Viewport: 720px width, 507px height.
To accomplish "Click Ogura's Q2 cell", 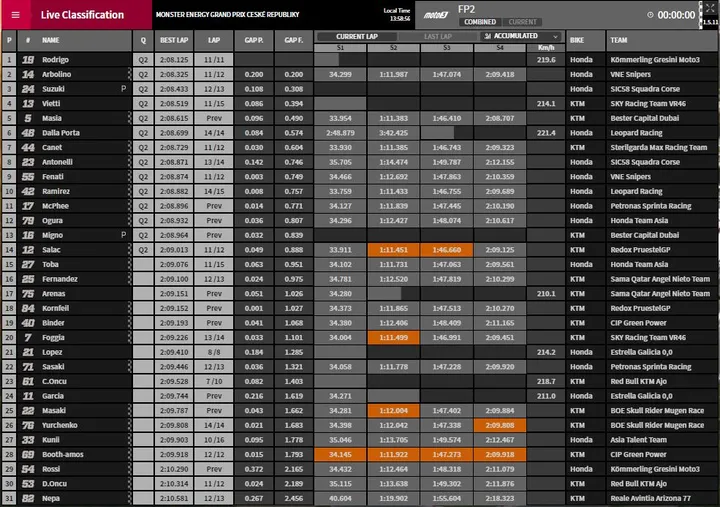I will click(x=143, y=220).
